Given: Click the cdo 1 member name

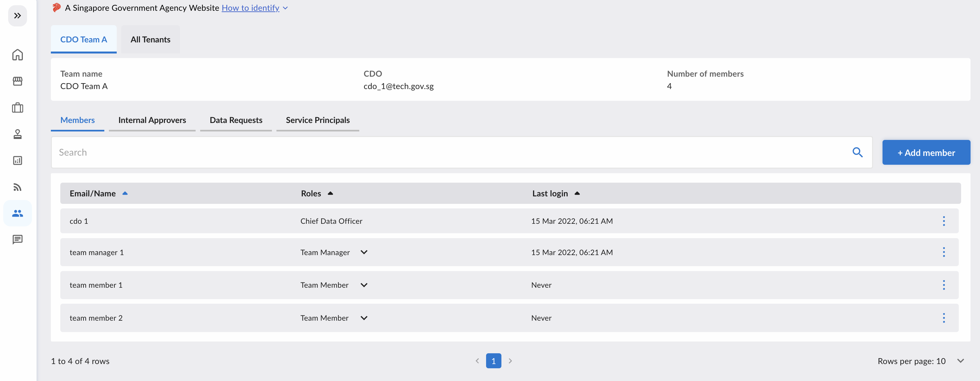Looking at the screenshot, I should [79, 221].
